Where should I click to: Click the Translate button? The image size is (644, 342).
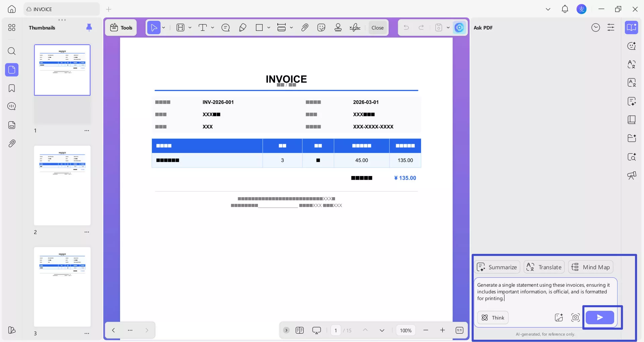pyautogui.click(x=544, y=267)
